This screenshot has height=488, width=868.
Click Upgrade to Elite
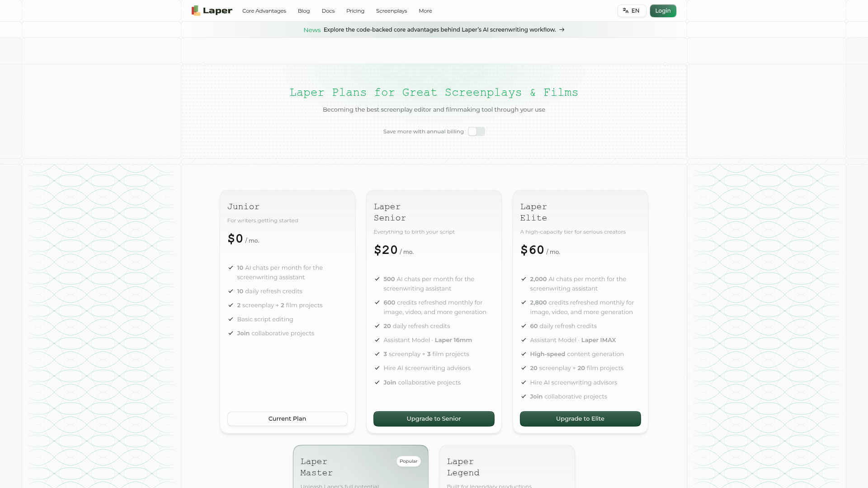pyautogui.click(x=580, y=419)
